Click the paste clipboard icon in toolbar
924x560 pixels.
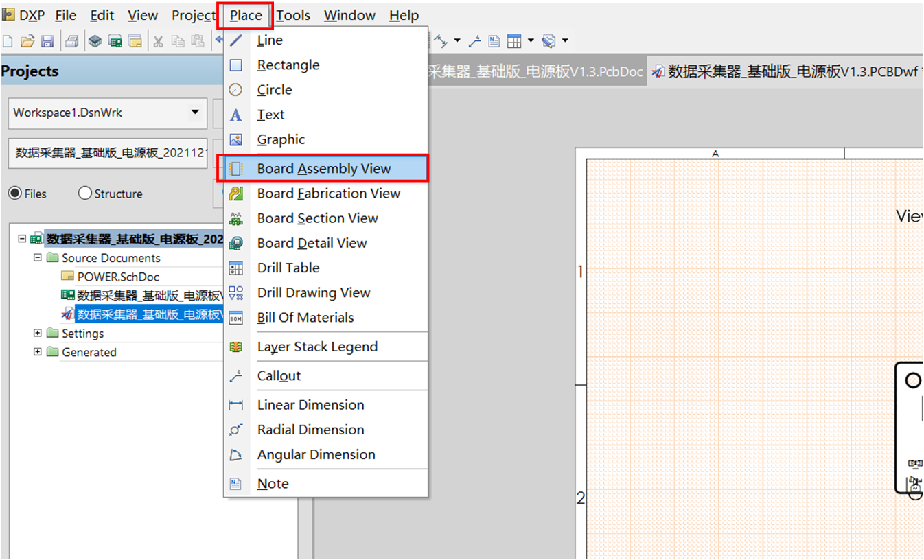(198, 42)
